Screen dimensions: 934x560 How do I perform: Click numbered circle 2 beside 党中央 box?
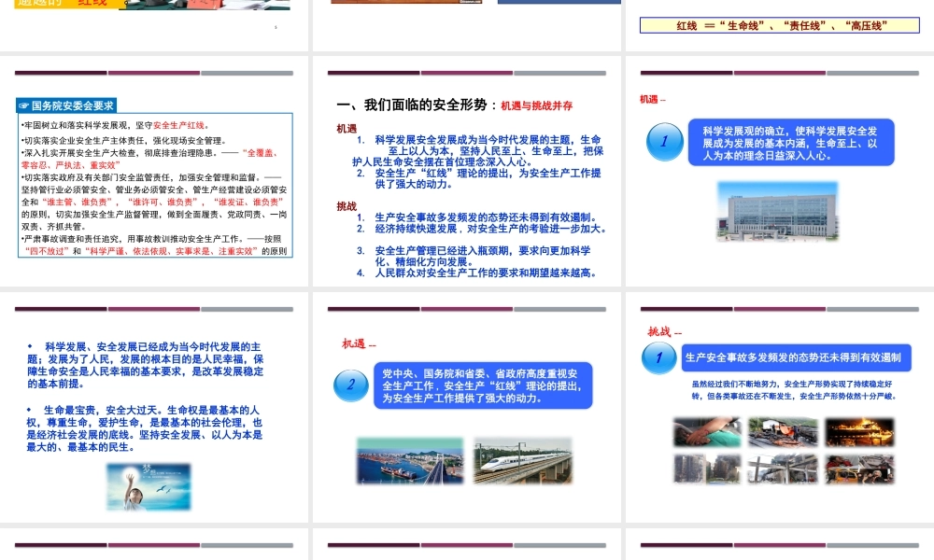(x=351, y=385)
